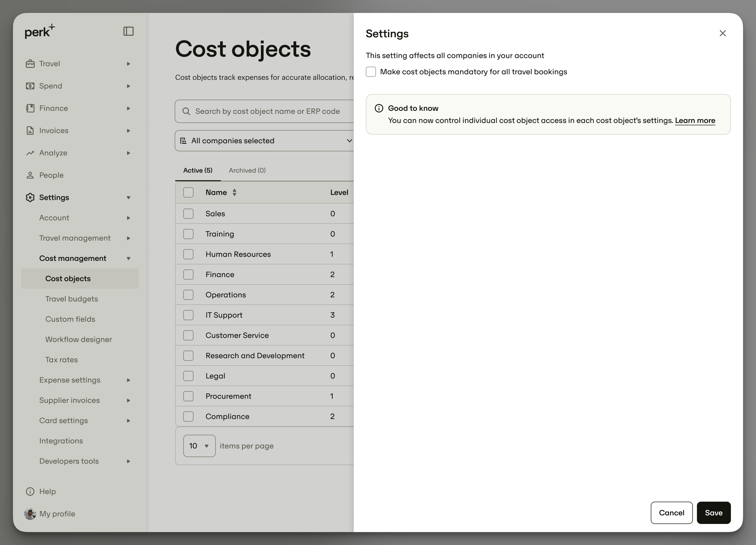This screenshot has height=545, width=756.
Task: Collapse the Settings section arrow
Action: click(128, 198)
